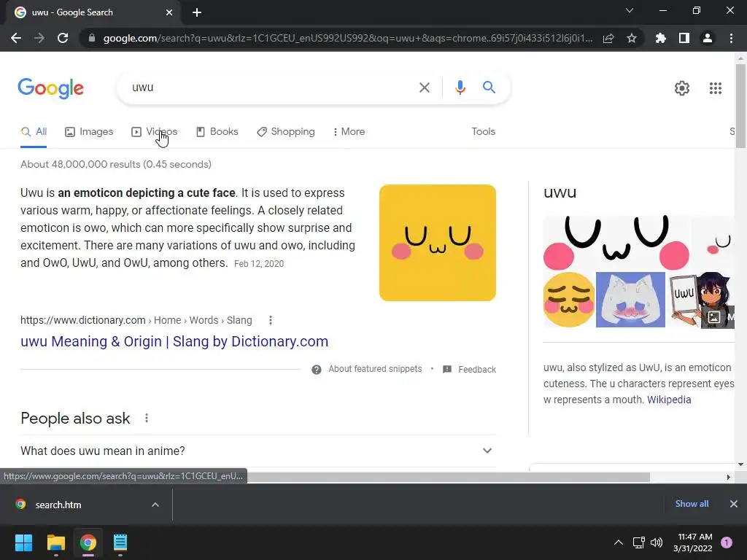Open the large uwu blush face image
The image size is (747, 560).
[616, 242]
